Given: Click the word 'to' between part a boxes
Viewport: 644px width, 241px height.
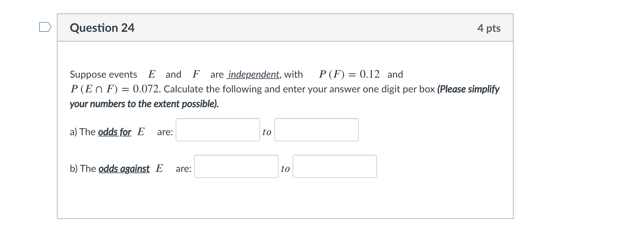Looking at the screenshot, I should 266,132.
